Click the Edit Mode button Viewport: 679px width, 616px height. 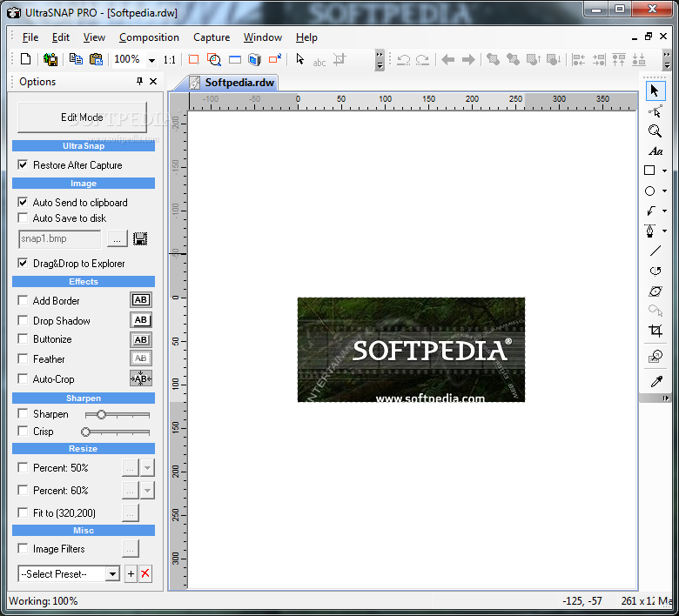tap(82, 117)
